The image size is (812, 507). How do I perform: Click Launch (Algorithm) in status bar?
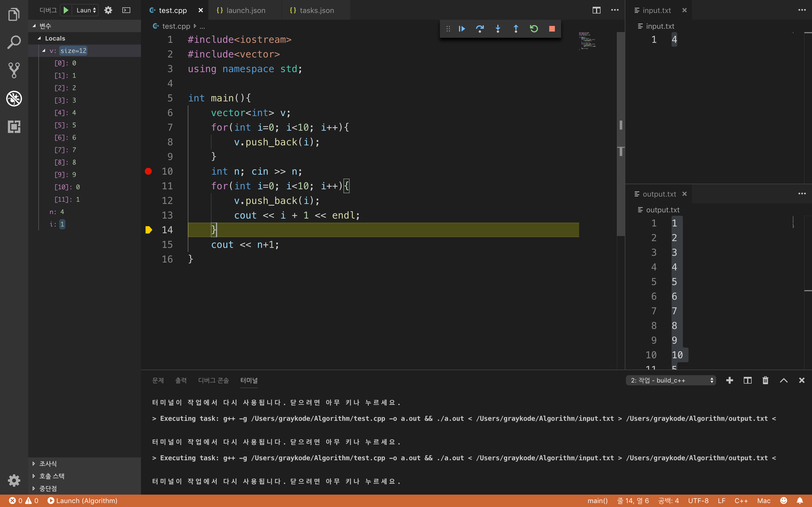[x=83, y=501]
